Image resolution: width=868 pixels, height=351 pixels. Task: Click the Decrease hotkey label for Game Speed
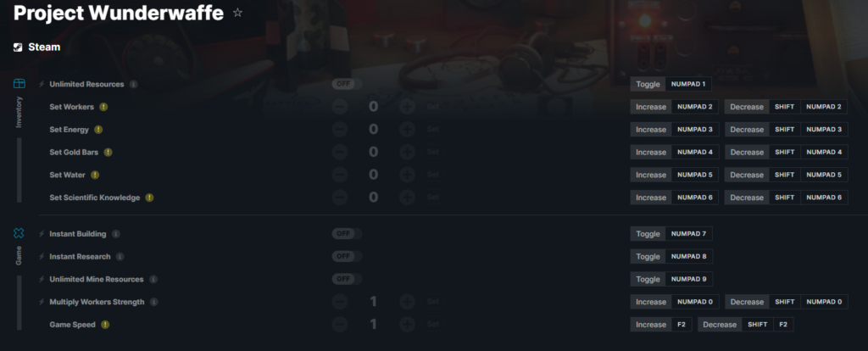[x=720, y=325]
